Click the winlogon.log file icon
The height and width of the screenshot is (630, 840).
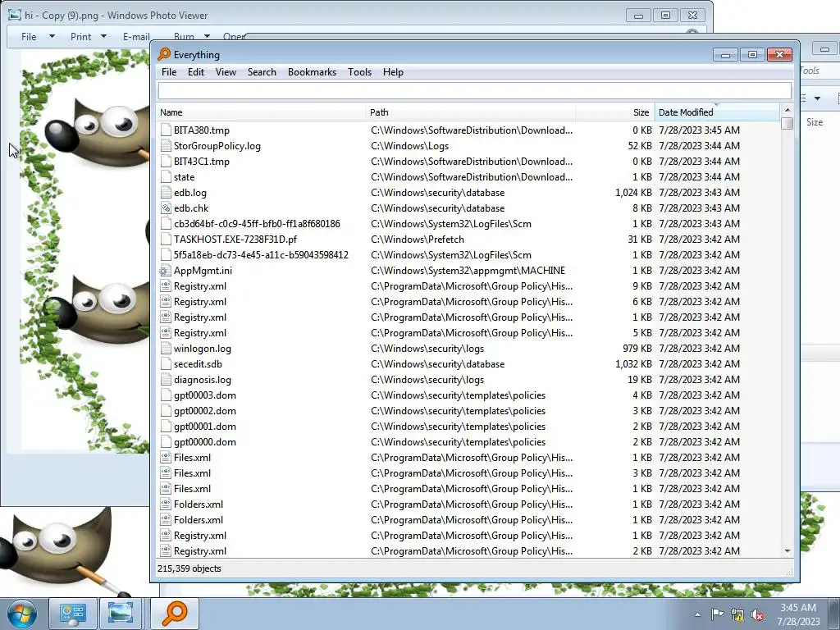click(x=166, y=348)
